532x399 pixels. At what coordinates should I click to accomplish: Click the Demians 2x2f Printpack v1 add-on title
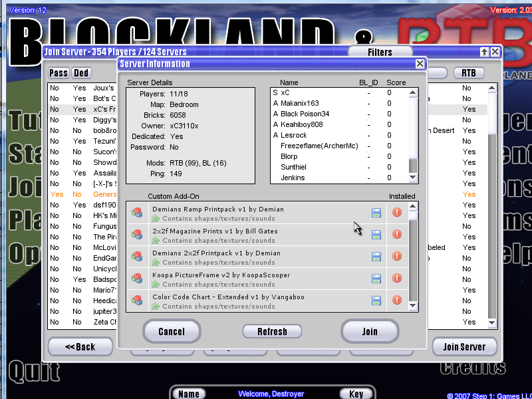pos(216,253)
